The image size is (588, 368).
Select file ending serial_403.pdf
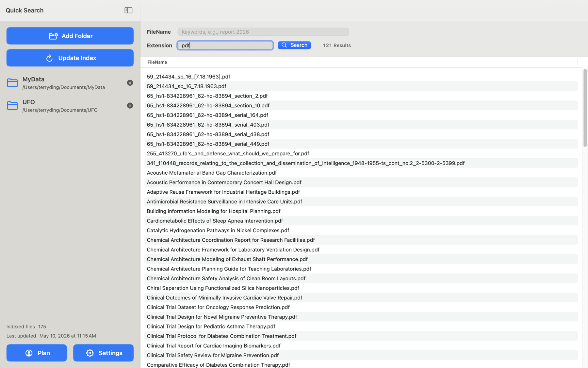coord(361,125)
